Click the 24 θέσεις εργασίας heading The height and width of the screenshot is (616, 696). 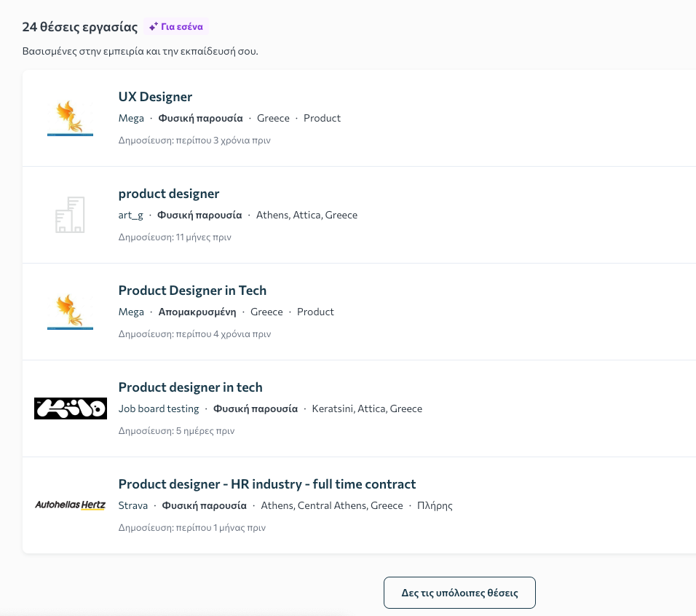click(80, 27)
